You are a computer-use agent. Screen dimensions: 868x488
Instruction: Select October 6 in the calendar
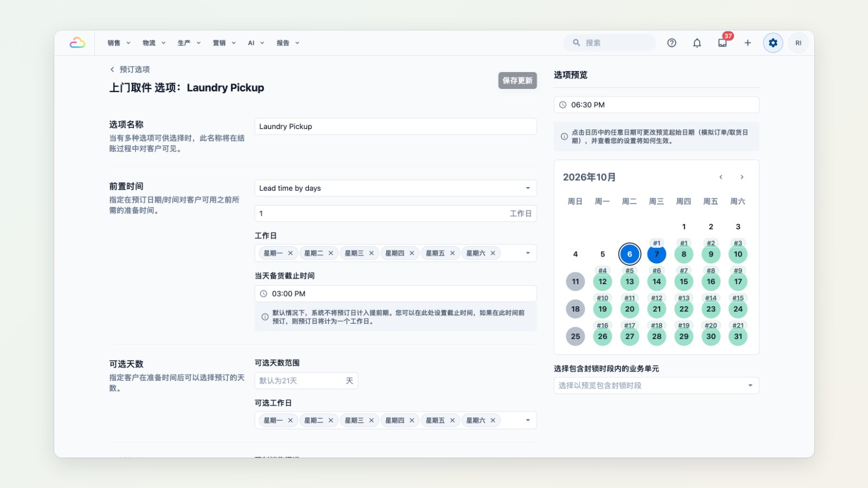click(x=629, y=254)
